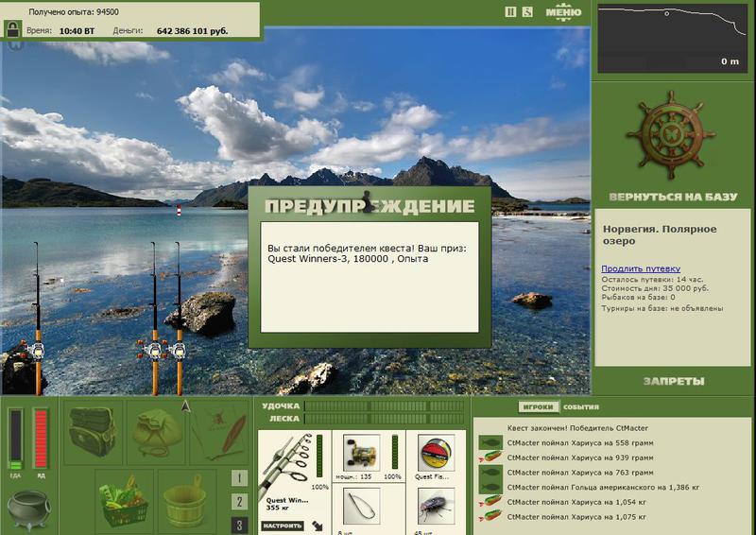This screenshot has width=756, height=535.
Task: Click the Quest Fis... fishing line spool
Action: click(436, 454)
